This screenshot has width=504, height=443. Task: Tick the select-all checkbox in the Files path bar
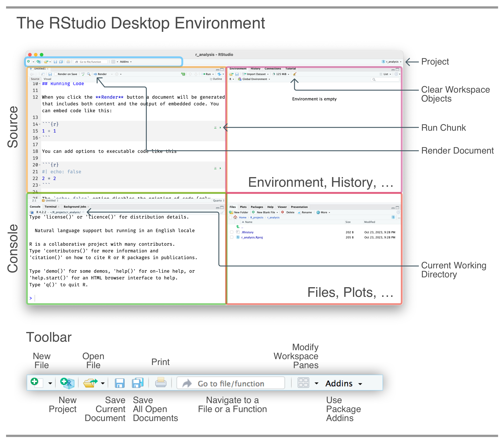[x=230, y=217]
